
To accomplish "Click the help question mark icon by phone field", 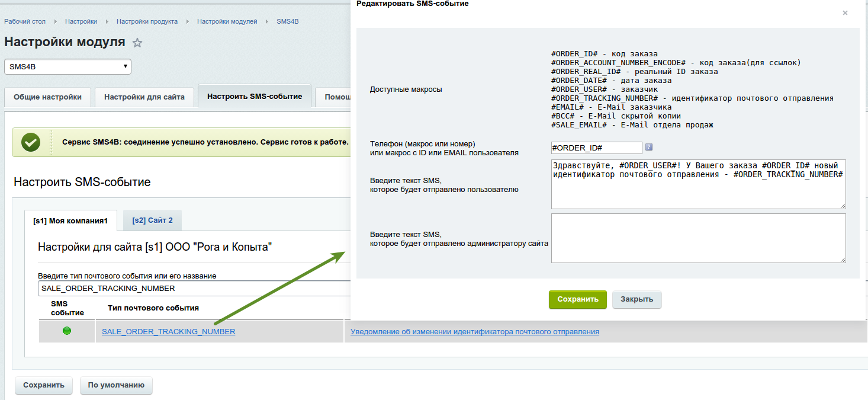I will (x=648, y=147).
